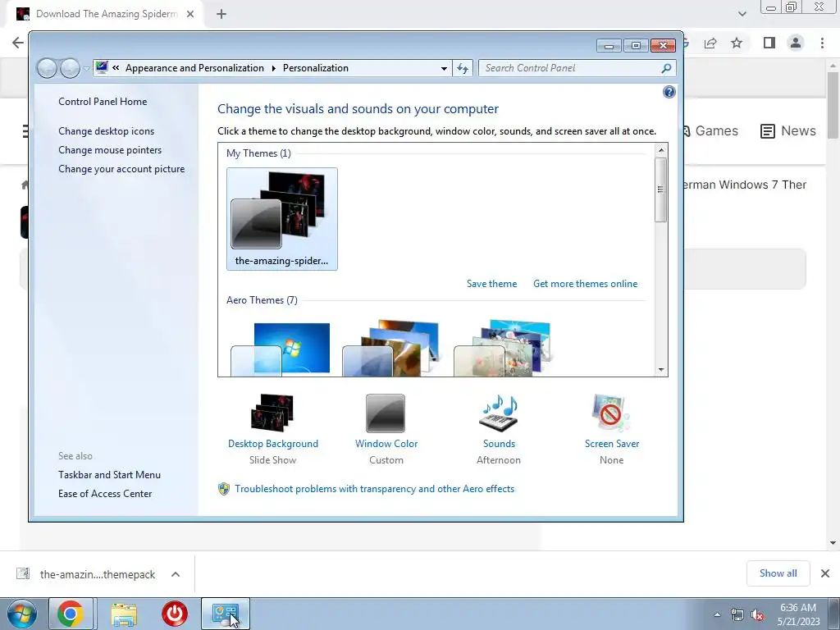
Task: Open the Window Color swatch icon
Action: click(386, 413)
